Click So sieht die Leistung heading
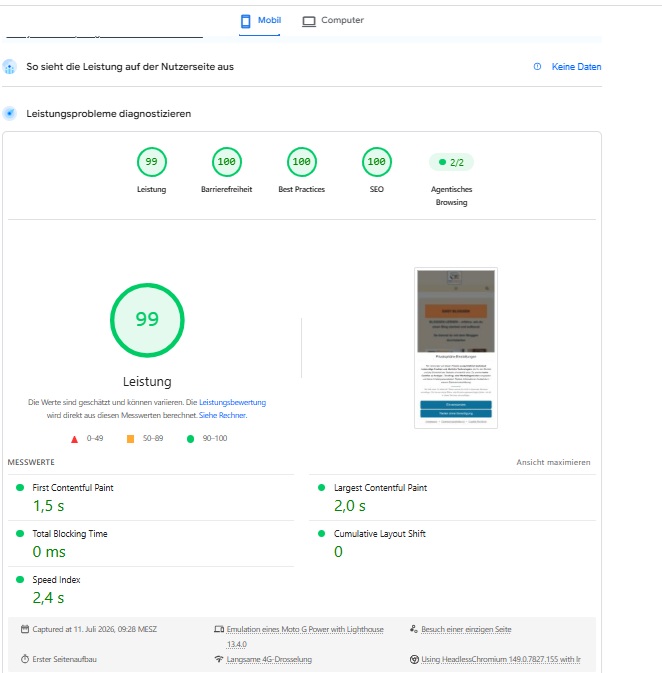 (130, 67)
